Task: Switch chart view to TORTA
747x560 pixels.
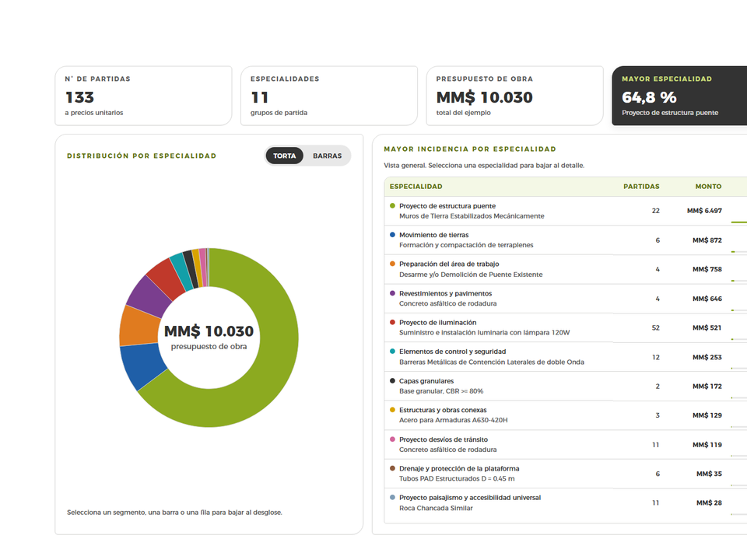Action: click(285, 156)
